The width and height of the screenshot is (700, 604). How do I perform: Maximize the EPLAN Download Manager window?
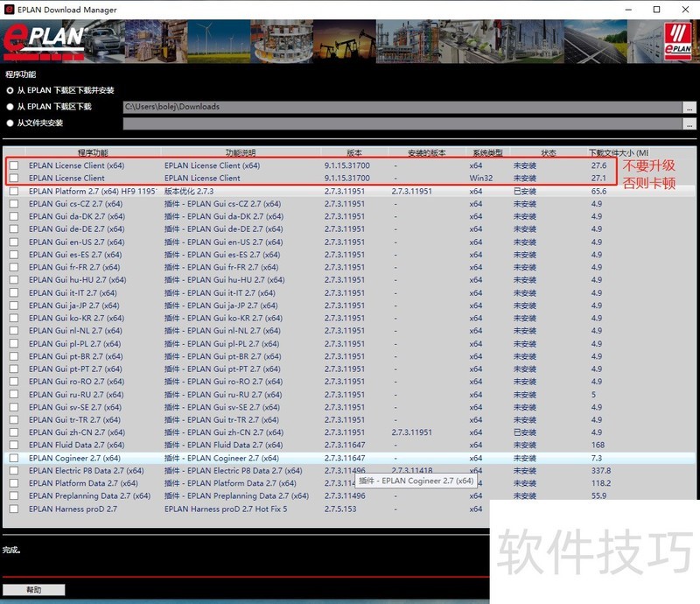[657, 10]
